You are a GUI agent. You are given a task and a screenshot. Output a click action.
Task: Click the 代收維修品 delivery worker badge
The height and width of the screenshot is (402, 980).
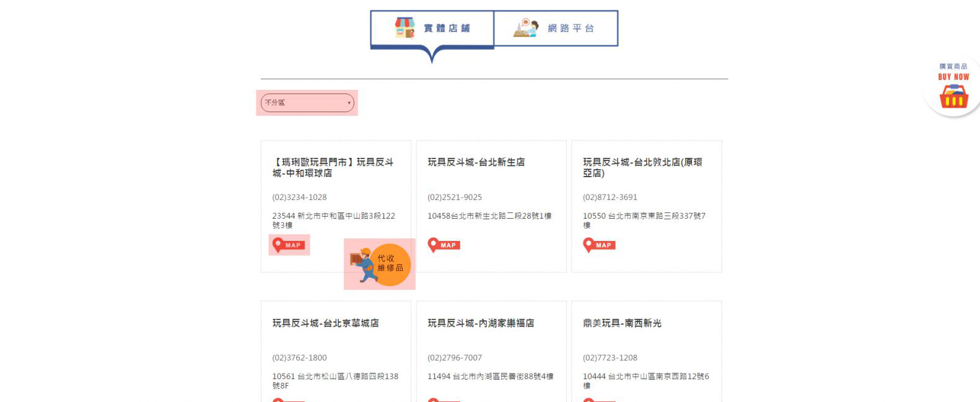tap(380, 264)
